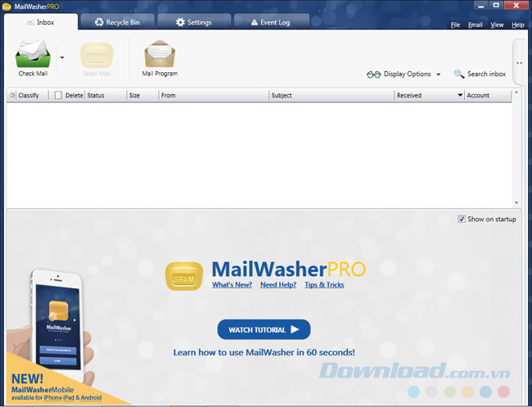This screenshot has height=407, width=532.
Task: Click the Received column sort arrow
Action: click(x=460, y=95)
